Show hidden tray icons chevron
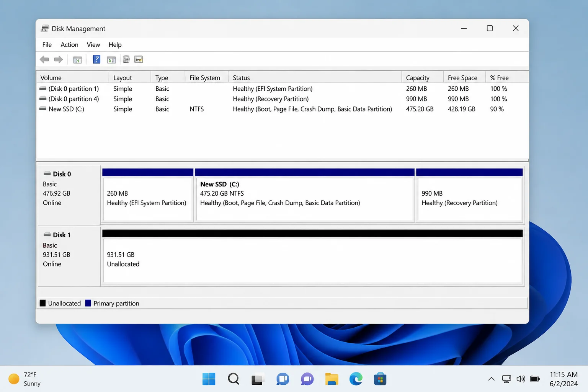Image resolution: width=588 pixels, height=392 pixels. click(x=492, y=379)
